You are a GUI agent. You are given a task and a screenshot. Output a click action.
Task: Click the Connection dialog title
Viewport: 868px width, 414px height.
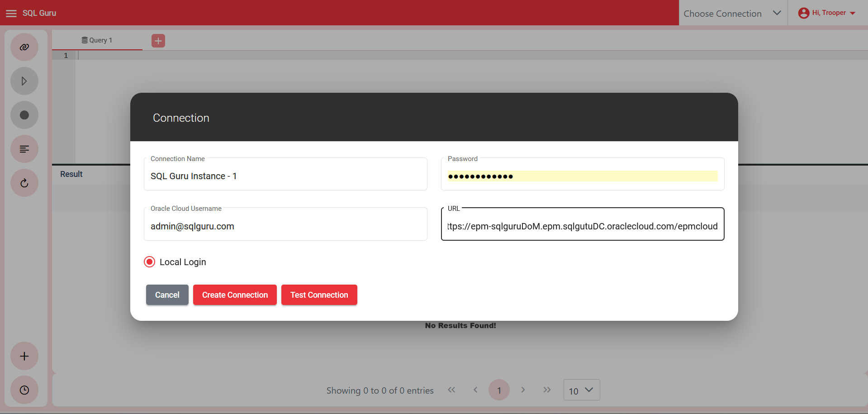click(181, 118)
